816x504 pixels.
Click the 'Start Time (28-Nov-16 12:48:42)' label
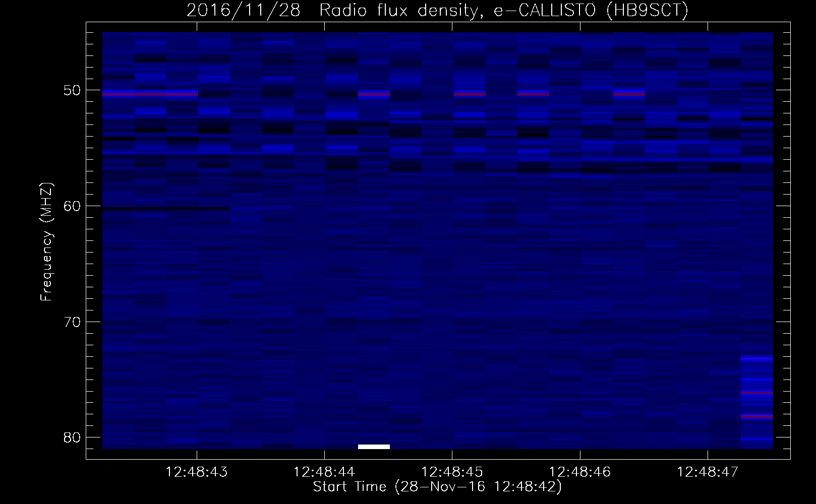[437, 487]
